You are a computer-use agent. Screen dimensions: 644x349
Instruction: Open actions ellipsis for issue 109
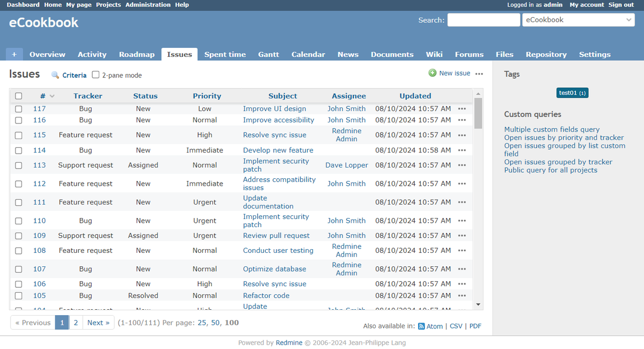(462, 236)
